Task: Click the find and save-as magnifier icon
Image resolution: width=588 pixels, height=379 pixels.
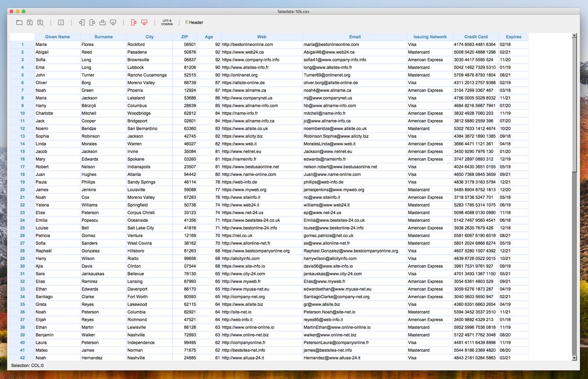Action: click(x=40, y=23)
